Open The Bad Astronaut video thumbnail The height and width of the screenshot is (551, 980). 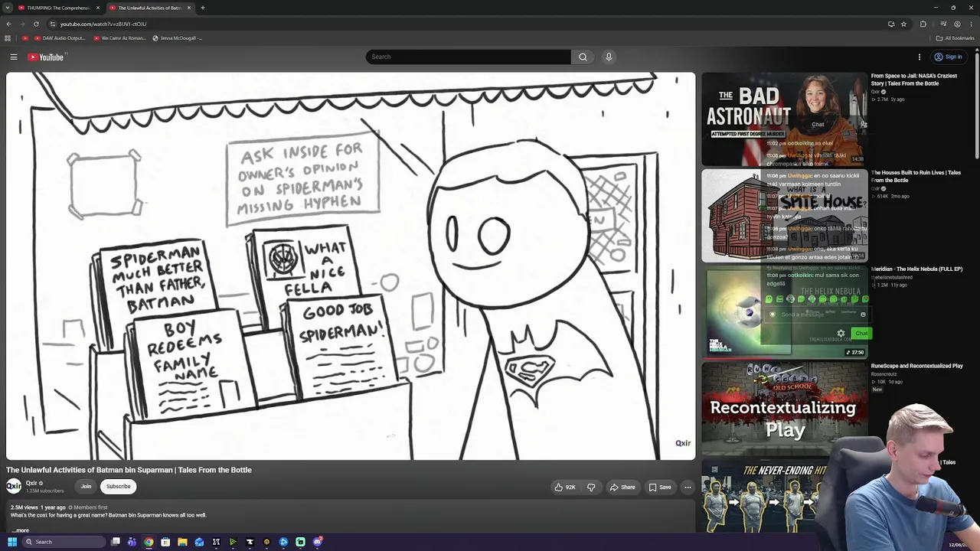click(783, 119)
